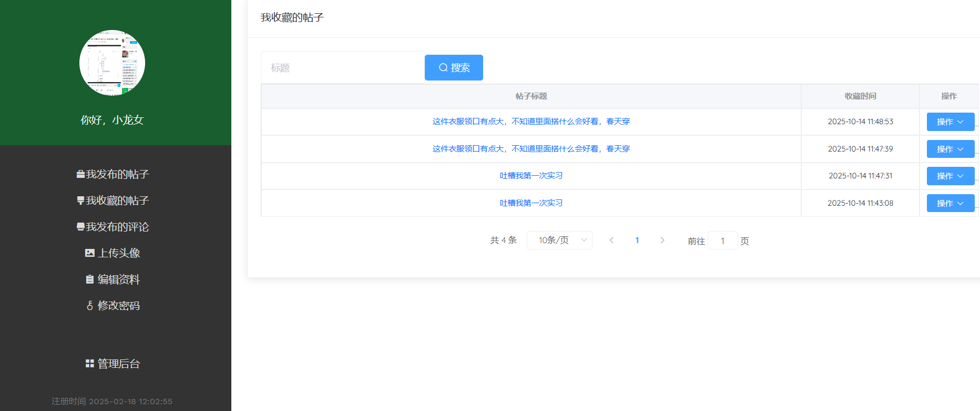This screenshot has width=980, height=411.
Task: Click the picture icon beside 上传头像
Action: tap(90, 253)
